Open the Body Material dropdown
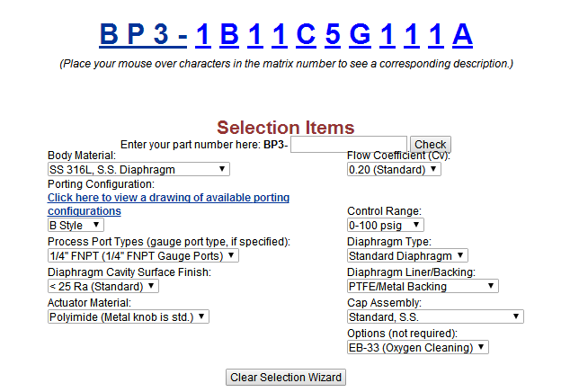570x392 pixels. click(x=138, y=169)
